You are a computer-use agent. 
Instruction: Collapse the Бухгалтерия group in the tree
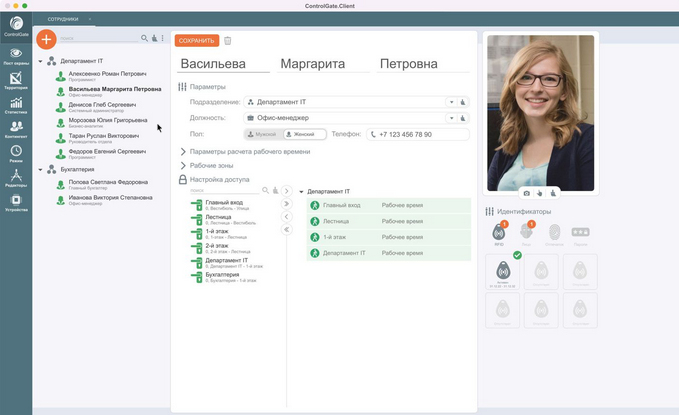point(40,170)
